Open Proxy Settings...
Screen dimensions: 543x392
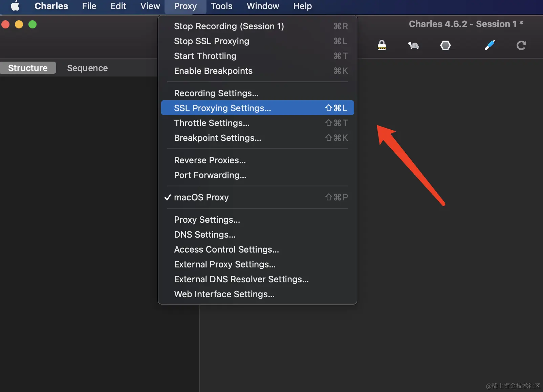coord(258,220)
